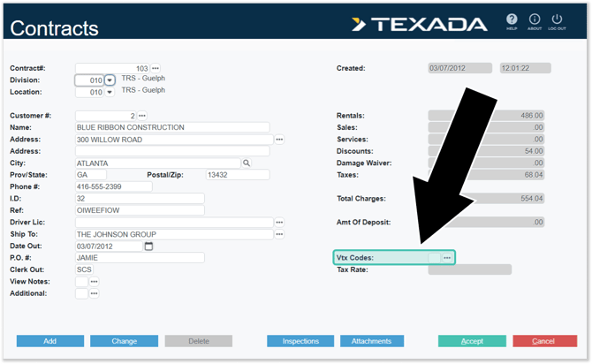The image size is (592, 364).
Task: Click Postal/Zip field 13432
Action: [x=238, y=175]
